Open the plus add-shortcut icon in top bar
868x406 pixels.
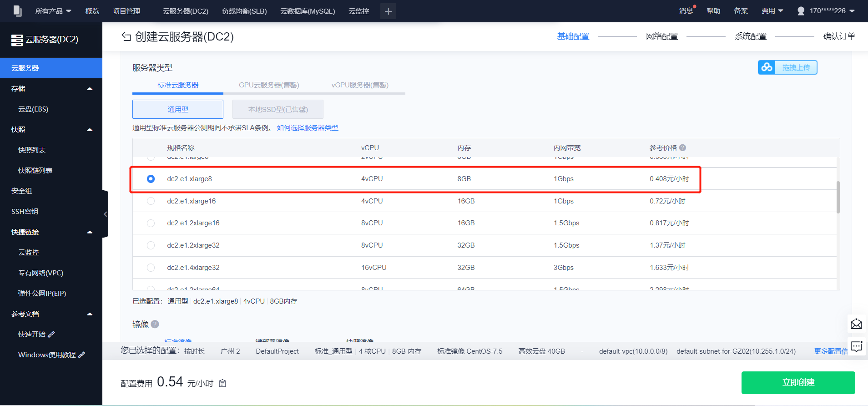[388, 11]
